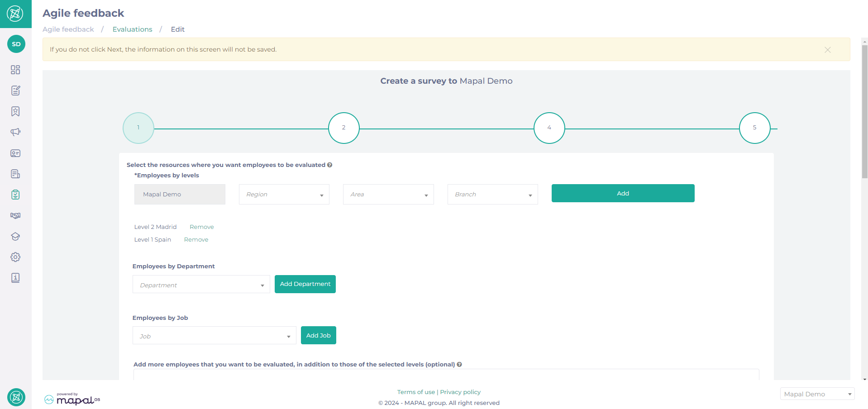Click the Edit breadcrumb text
Screen dimensions: 868x409
pyautogui.click(x=178, y=29)
